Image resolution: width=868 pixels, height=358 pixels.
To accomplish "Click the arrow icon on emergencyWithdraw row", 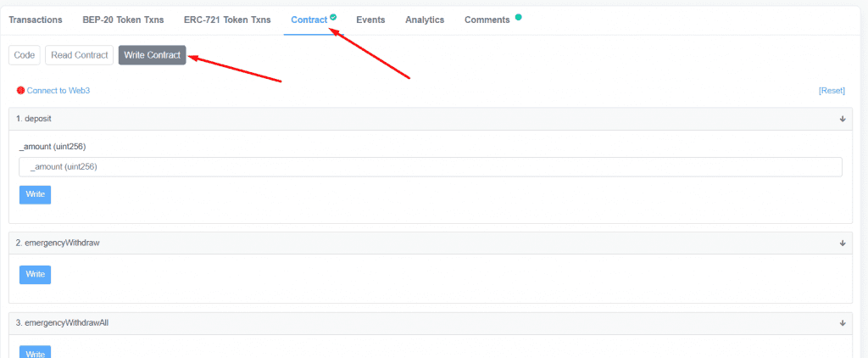I will pos(843,243).
